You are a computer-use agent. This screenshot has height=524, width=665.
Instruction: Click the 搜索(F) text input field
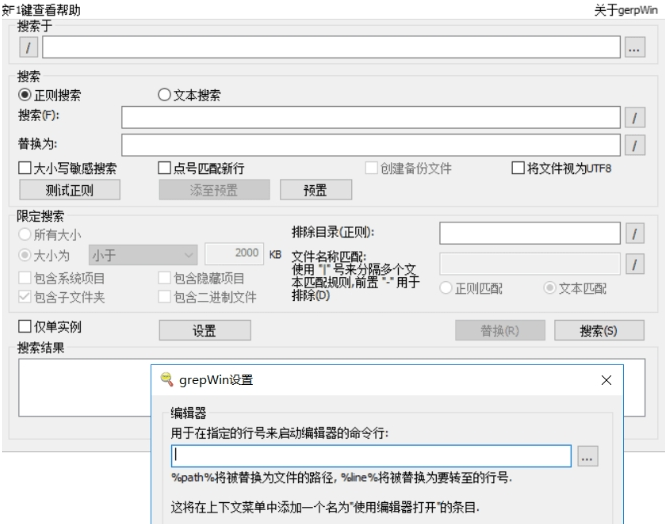click(x=371, y=117)
